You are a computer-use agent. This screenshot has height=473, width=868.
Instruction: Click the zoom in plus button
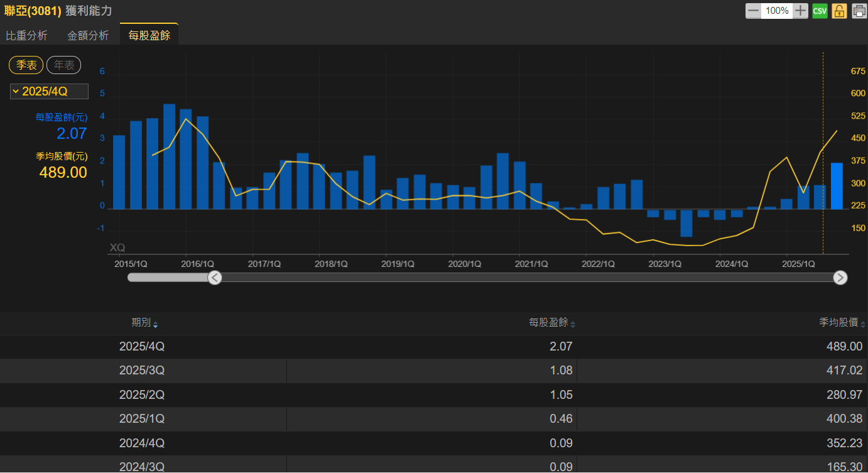[x=800, y=11]
